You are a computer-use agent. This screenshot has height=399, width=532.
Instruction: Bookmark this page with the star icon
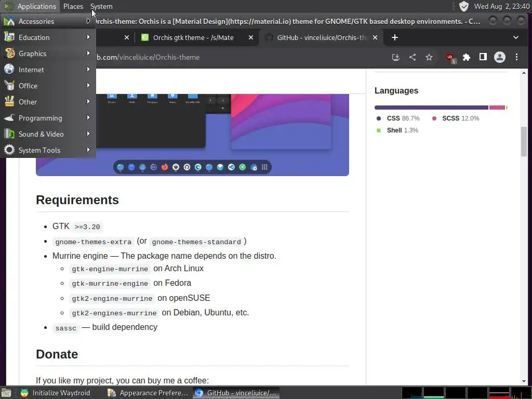pos(429,57)
